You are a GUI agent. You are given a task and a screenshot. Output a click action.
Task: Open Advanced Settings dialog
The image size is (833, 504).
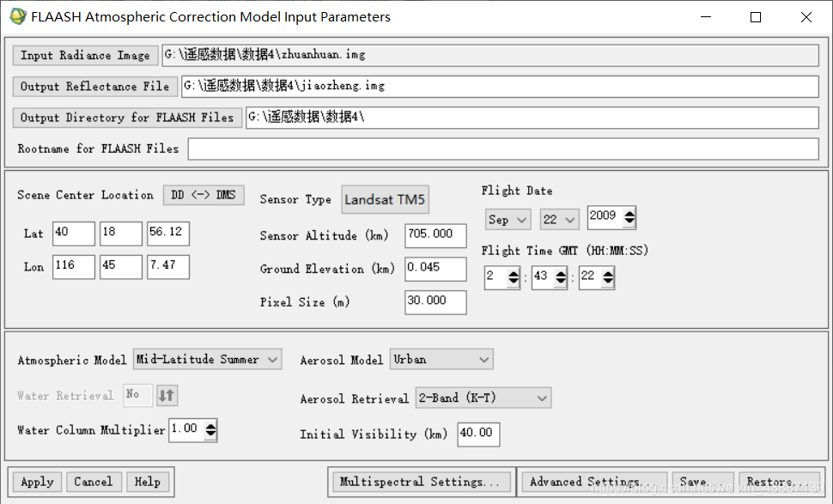(x=593, y=483)
